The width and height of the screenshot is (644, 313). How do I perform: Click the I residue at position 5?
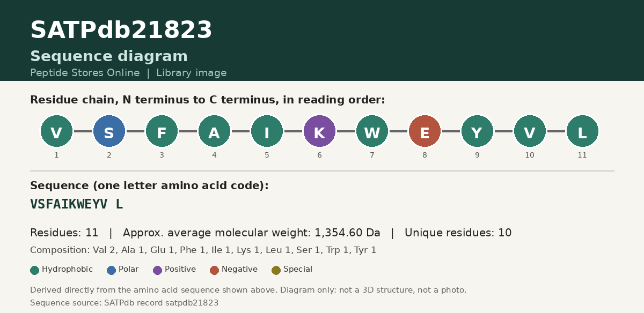(x=267, y=131)
